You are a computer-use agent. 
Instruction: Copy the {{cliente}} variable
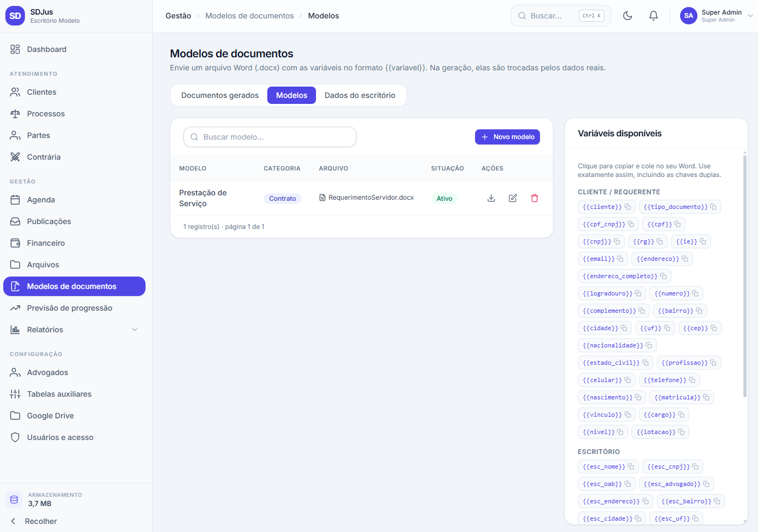tap(607, 207)
